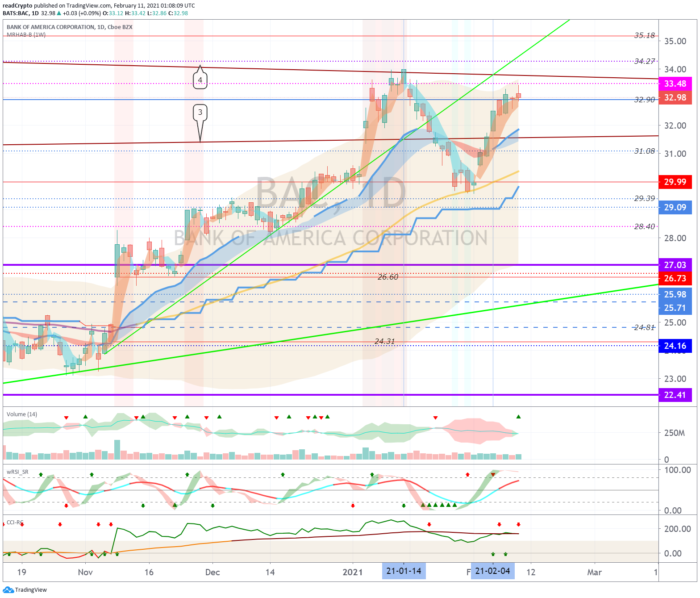Click the 24.31 line value text

pyautogui.click(x=384, y=341)
